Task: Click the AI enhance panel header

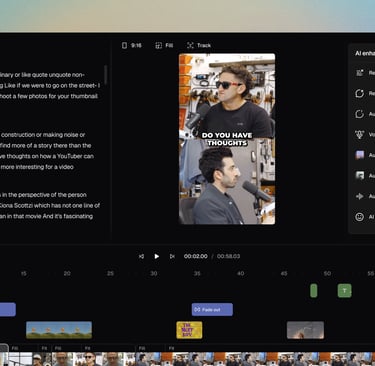Action: [365, 53]
